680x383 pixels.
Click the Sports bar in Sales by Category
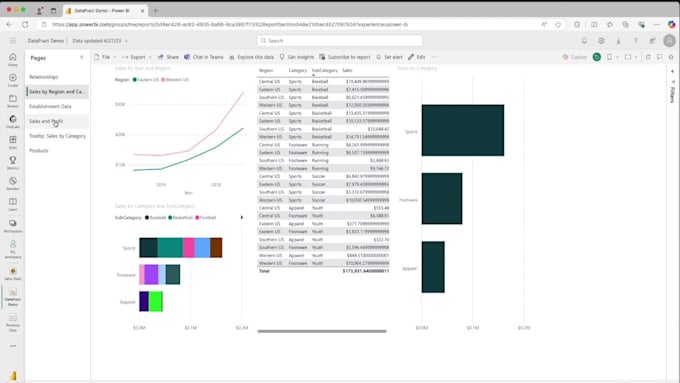(463, 130)
